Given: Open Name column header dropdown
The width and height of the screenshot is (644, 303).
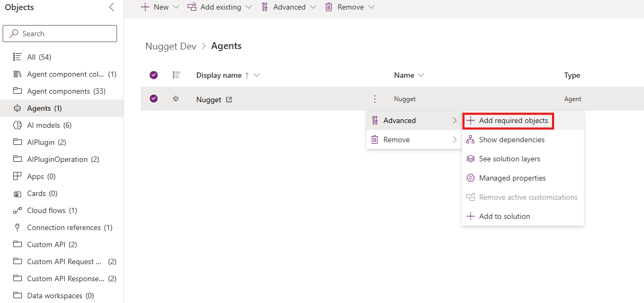Looking at the screenshot, I should 421,75.
